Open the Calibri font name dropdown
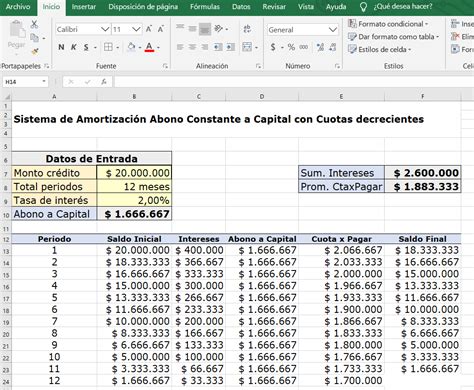This screenshot has width=474, height=390. (105, 29)
